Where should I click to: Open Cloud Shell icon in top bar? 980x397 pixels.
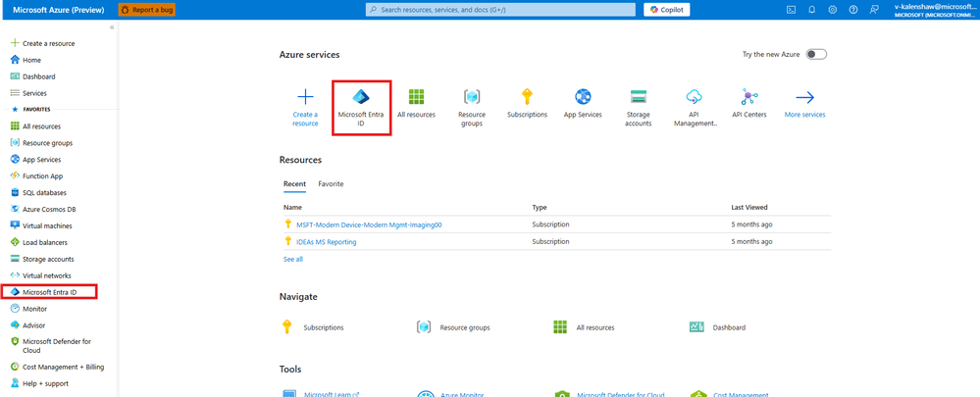(791, 10)
